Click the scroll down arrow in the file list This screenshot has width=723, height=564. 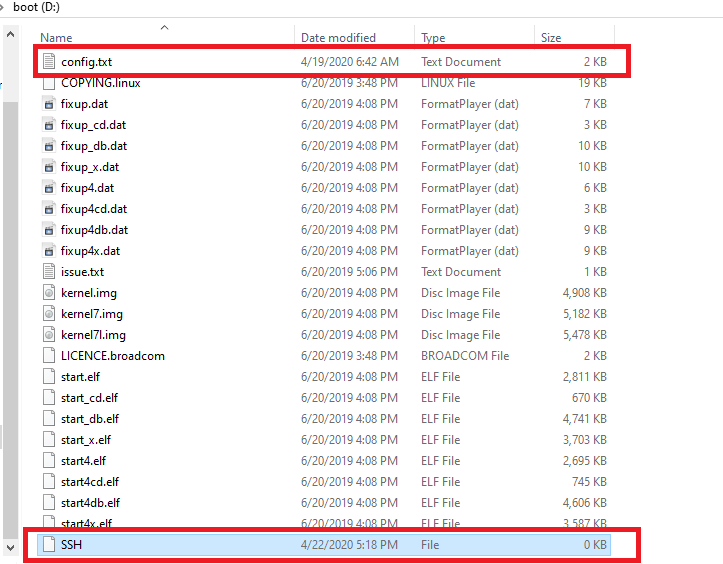11,548
